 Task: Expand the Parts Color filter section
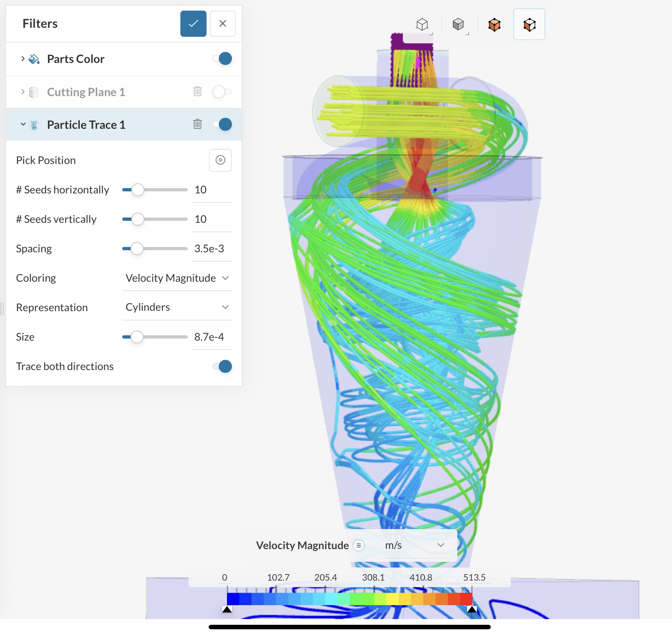pyautogui.click(x=23, y=58)
